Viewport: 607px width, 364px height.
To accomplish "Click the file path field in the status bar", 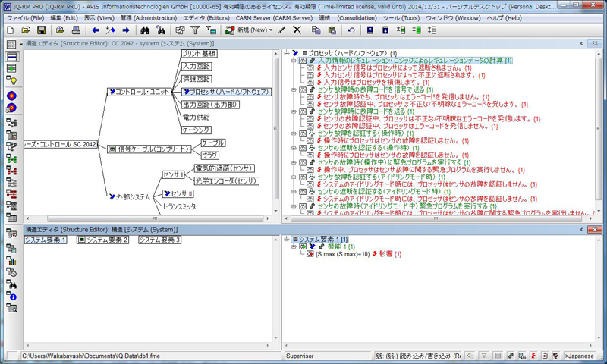I will [151, 356].
